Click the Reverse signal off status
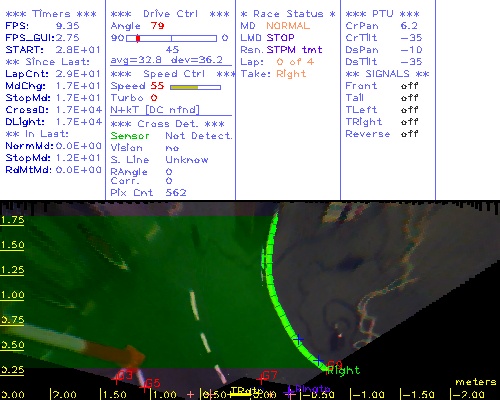Image resolution: width=500 pixels, height=400 pixels. coord(409,134)
